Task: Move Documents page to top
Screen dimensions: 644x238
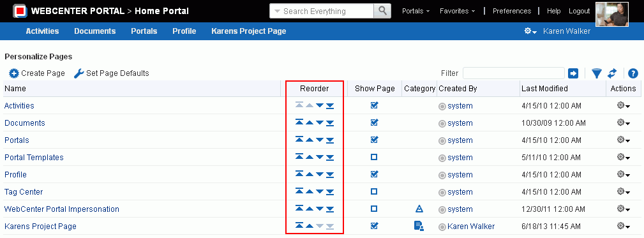Action: (299, 123)
